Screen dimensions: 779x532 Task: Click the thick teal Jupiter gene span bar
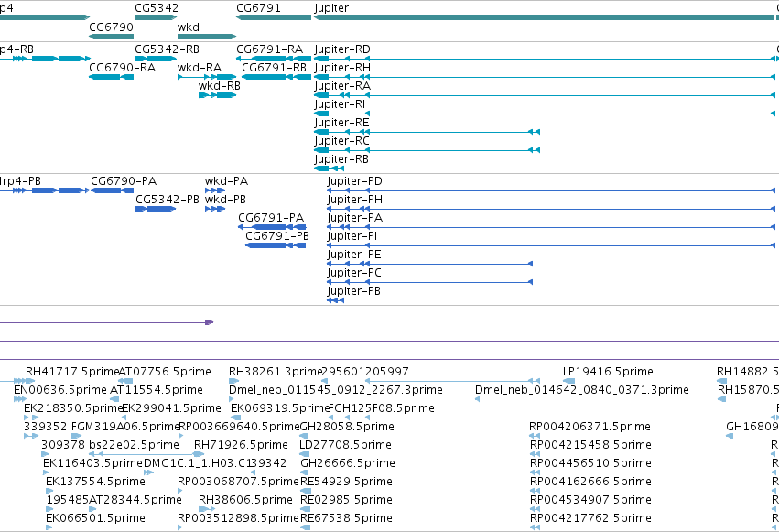click(544, 17)
